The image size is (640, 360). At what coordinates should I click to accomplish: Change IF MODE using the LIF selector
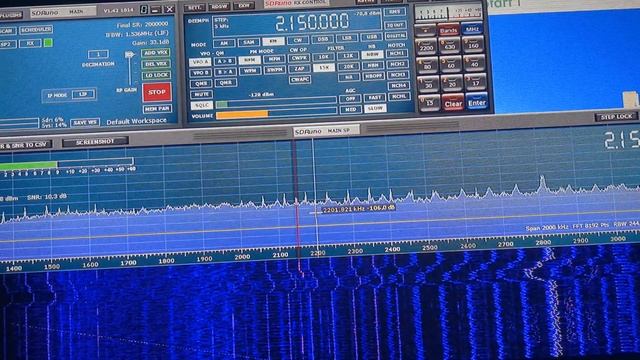83,95
